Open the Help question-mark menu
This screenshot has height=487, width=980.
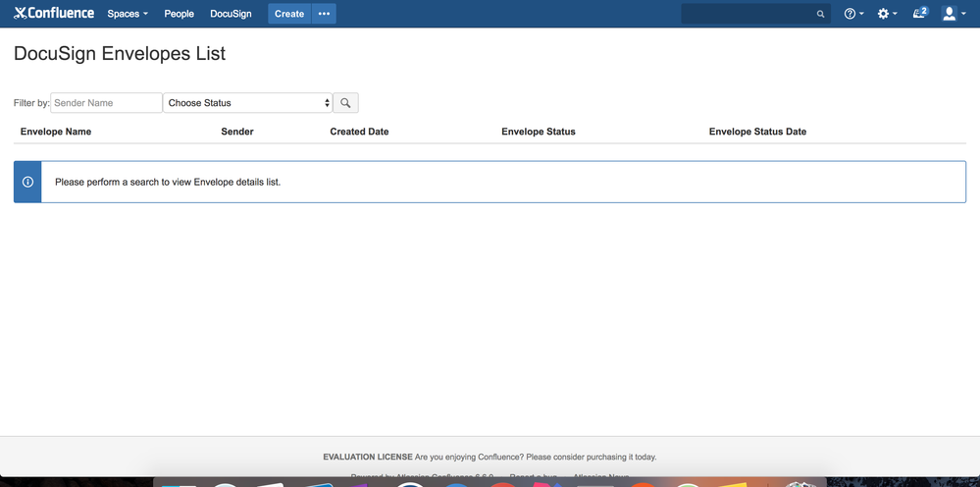click(x=853, y=14)
